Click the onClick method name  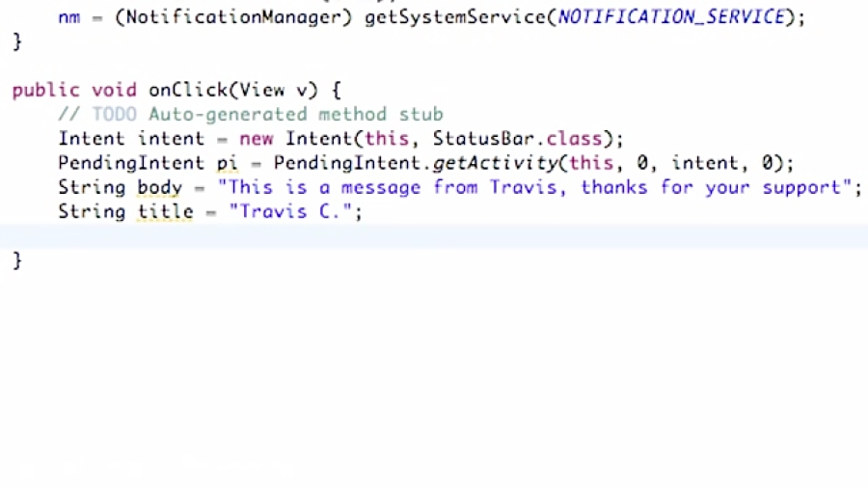188,90
